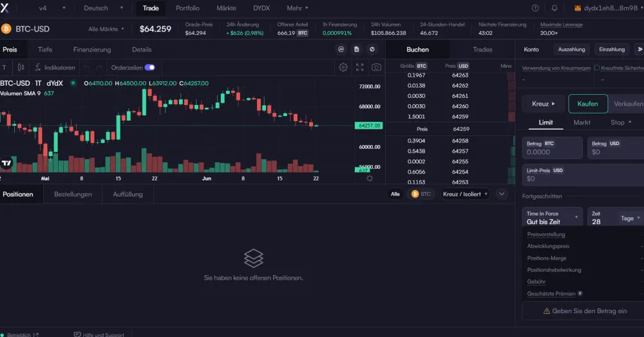Screen dimensions: 644x337
Task: Open the Kreuz / Isoliert filter dropdown
Action: pos(466,194)
